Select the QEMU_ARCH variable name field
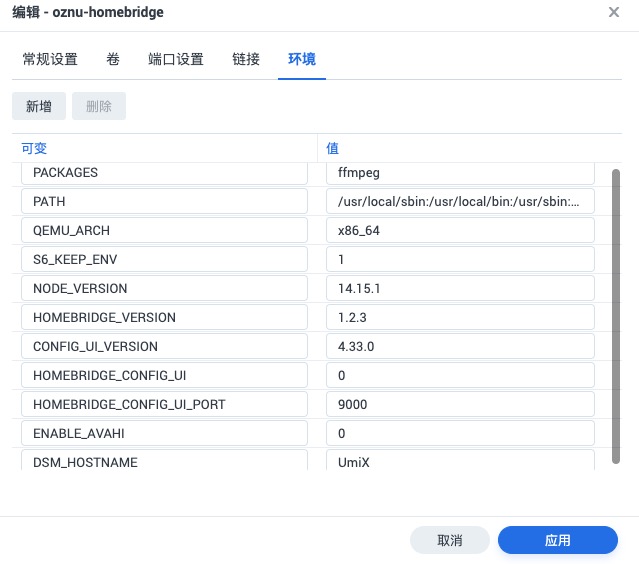Screen dimensions: 639x564 [x=164, y=230]
